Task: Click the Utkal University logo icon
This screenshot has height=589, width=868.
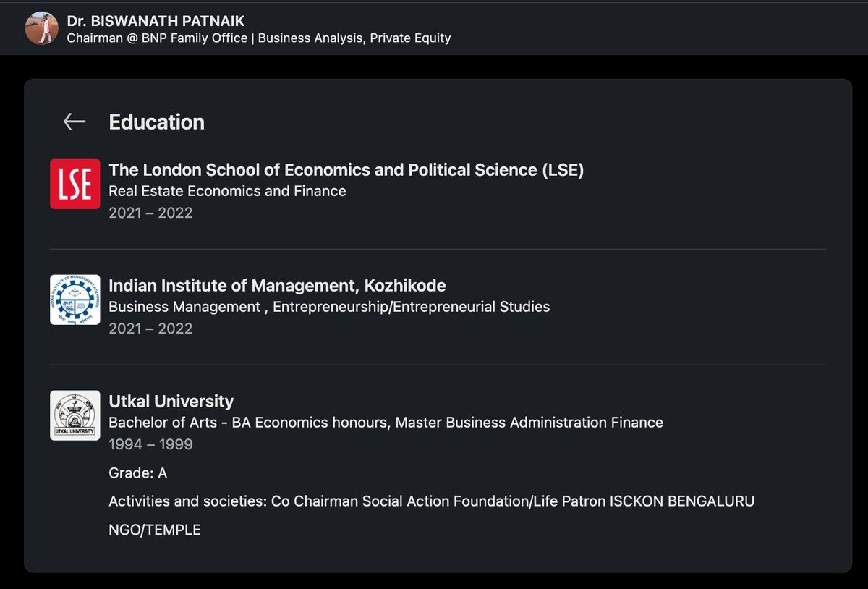Action: click(x=75, y=415)
